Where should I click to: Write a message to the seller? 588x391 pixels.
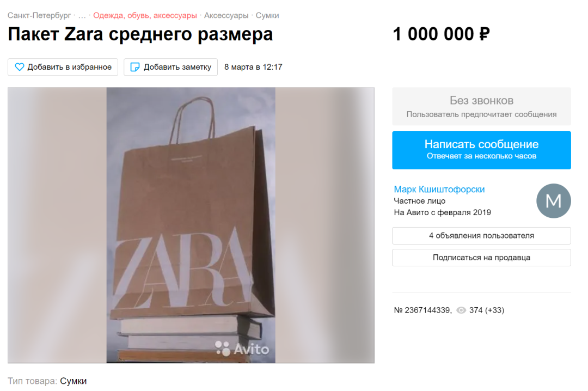481,150
